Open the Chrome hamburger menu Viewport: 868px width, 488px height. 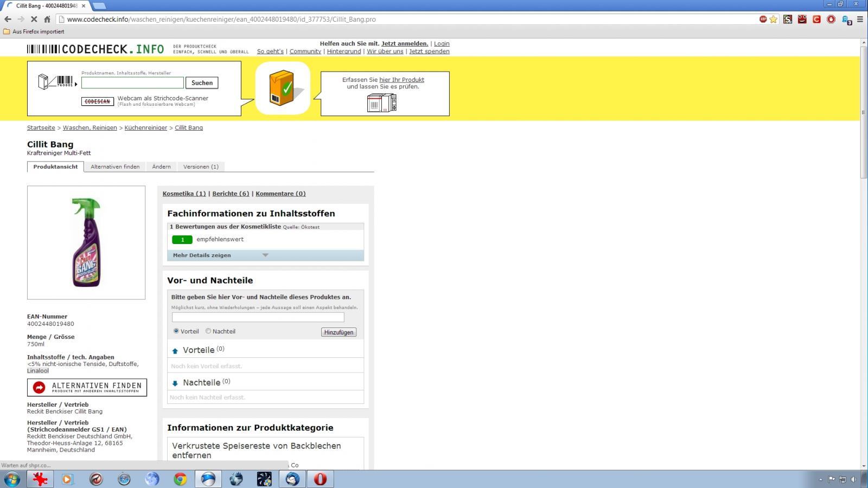point(860,19)
